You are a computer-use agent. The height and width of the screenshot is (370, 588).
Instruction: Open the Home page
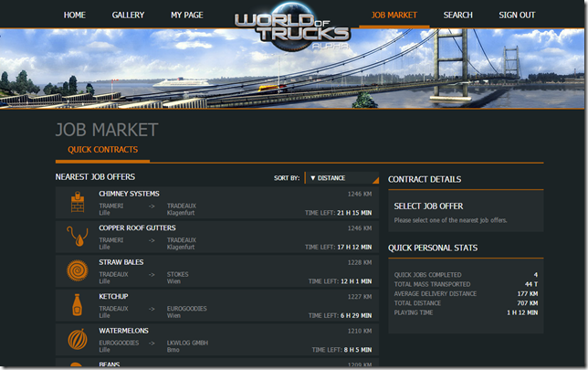[x=75, y=15]
